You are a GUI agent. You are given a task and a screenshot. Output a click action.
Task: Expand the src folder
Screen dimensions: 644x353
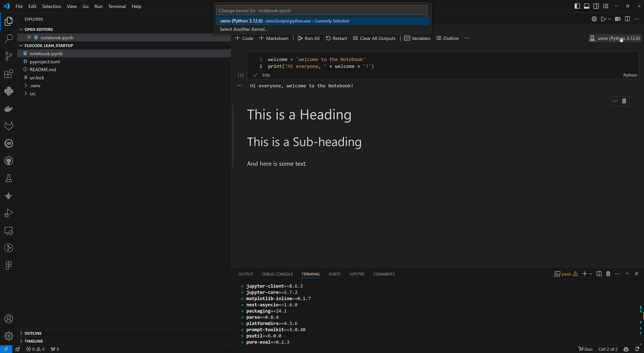26,93
